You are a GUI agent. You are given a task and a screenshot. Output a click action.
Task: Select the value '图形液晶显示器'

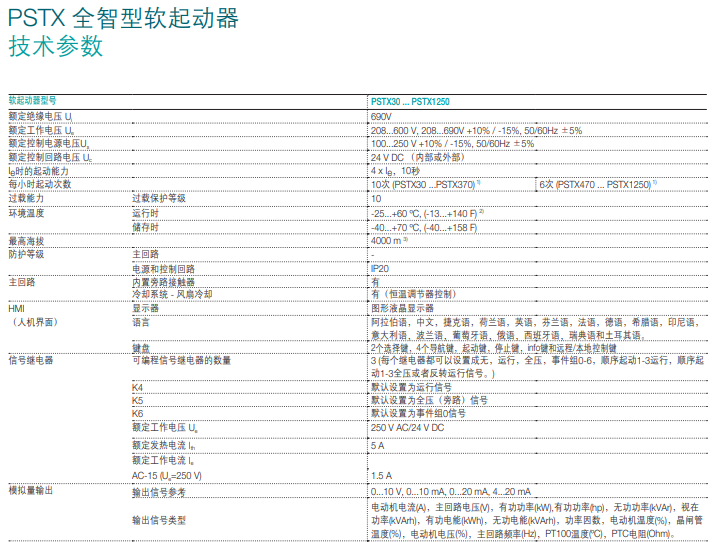[402, 308]
